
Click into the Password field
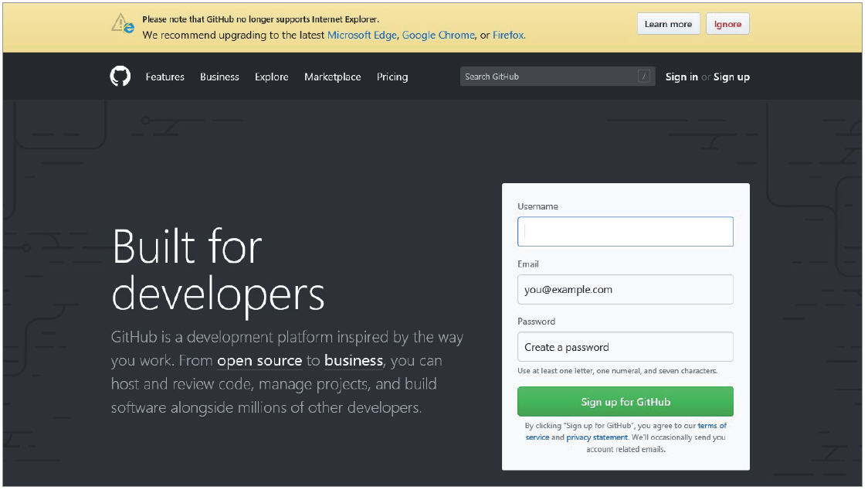tap(626, 347)
